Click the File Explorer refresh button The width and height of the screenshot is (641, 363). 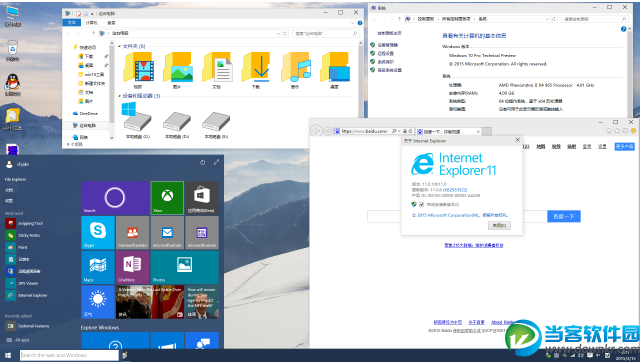(285, 34)
